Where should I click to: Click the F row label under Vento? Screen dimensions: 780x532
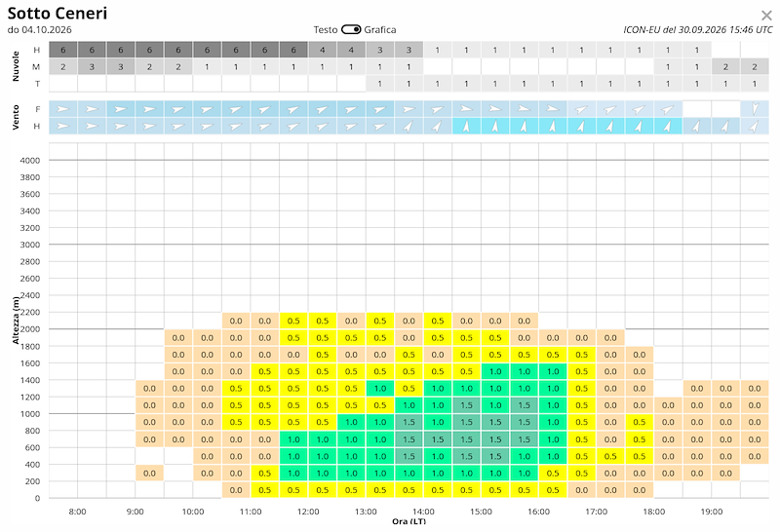tap(37, 109)
